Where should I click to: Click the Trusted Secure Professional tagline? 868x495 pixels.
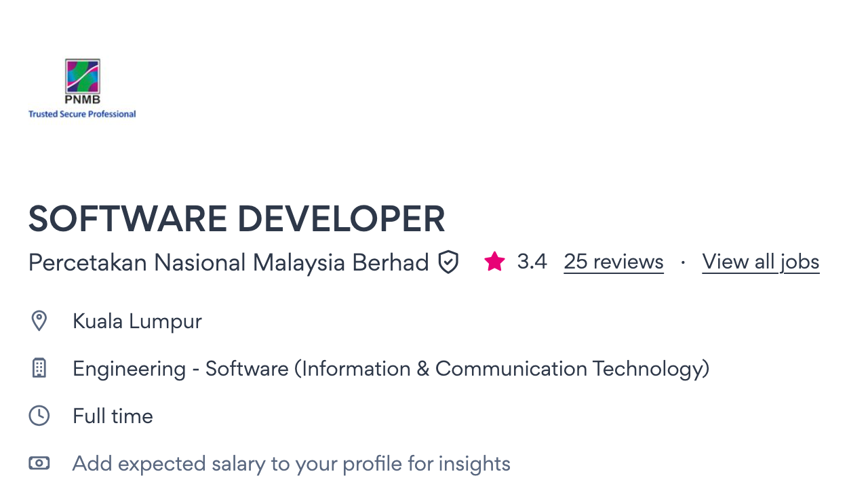pos(82,114)
